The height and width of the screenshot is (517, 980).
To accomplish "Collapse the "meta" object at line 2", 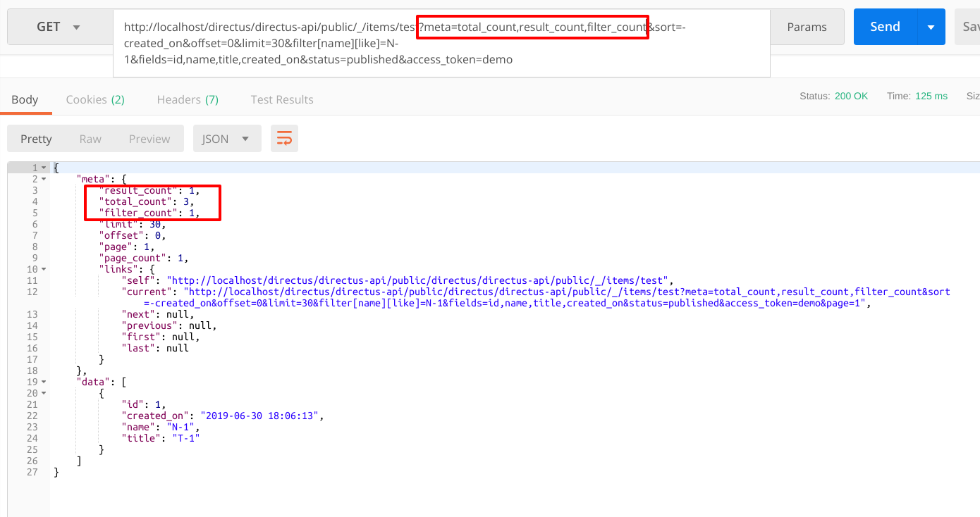I will 44,179.
